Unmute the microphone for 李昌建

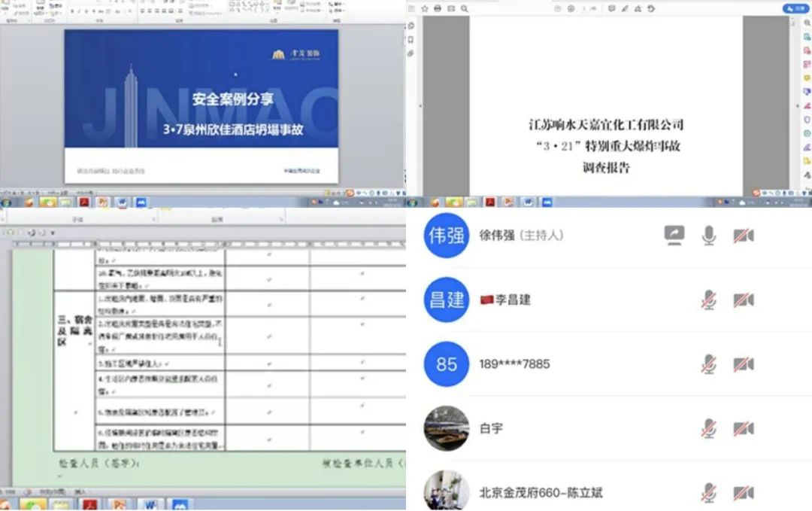[708, 300]
